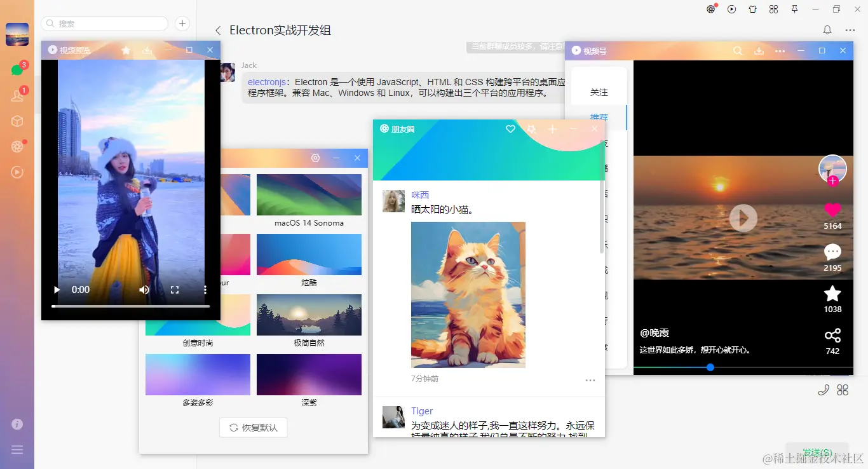Seek on 视频预览 video progress bar
868x469 pixels.
click(130, 306)
